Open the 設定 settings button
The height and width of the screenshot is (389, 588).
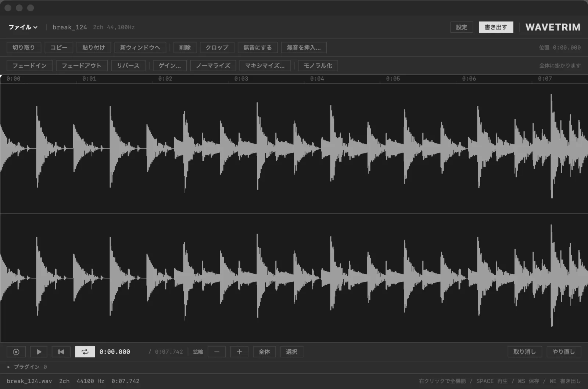pos(462,27)
